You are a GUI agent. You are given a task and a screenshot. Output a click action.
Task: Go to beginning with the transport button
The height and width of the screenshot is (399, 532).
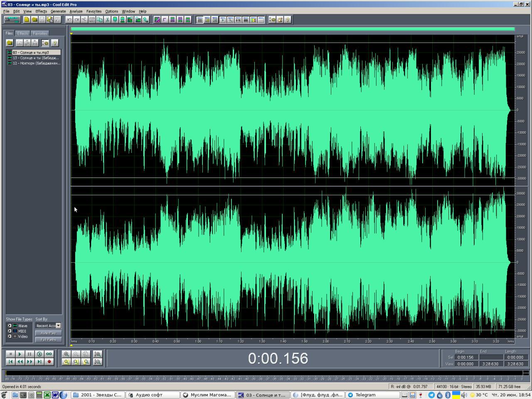(x=10, y=362)
